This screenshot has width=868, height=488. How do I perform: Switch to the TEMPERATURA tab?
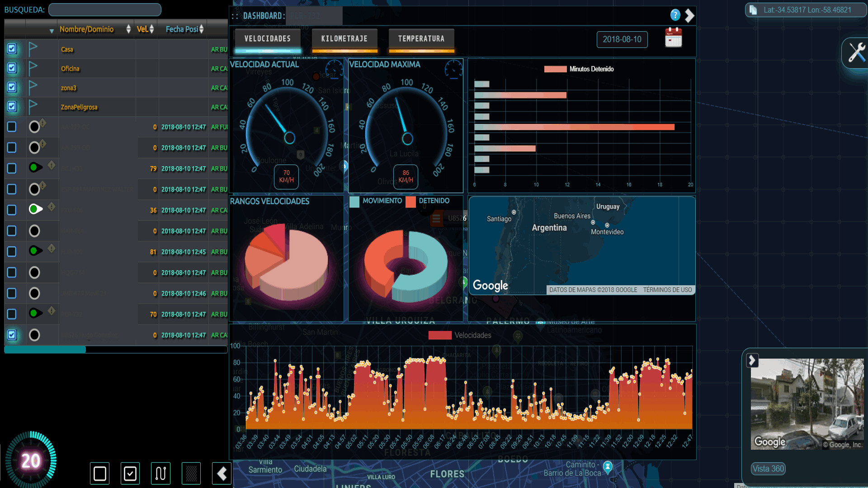pyautogui.click(x=421, y=39)
